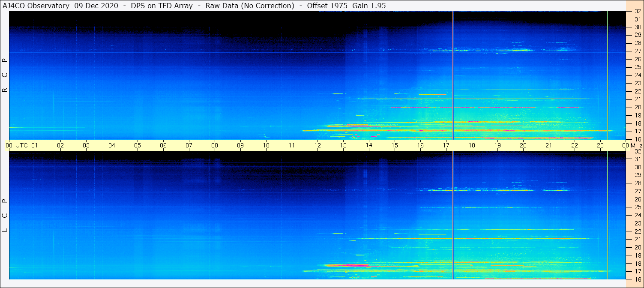Click the 31 MHz label on LCP frequency scale
The image size is (644, 288).
[637, 159]
